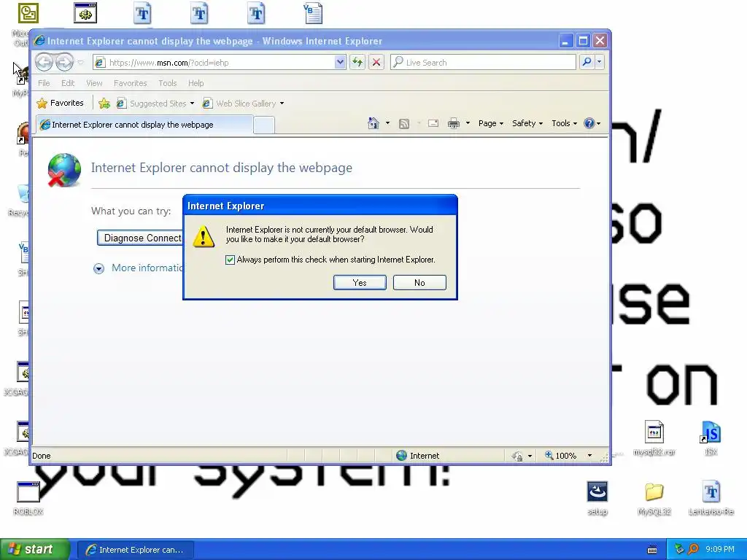Click the magnifier Search button
Viewport: 747px width, 560px height.
coord(587,62)
